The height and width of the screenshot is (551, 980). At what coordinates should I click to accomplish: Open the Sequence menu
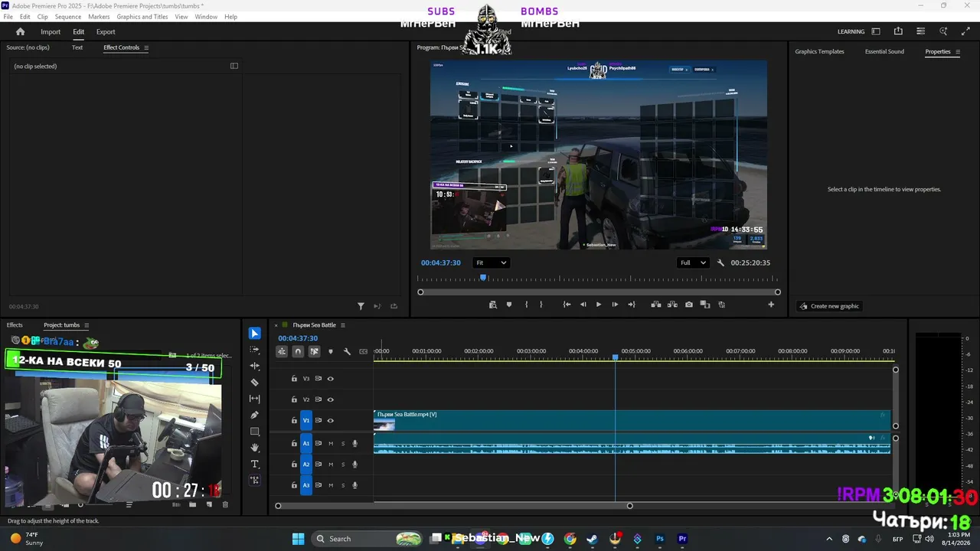[68, 17]
